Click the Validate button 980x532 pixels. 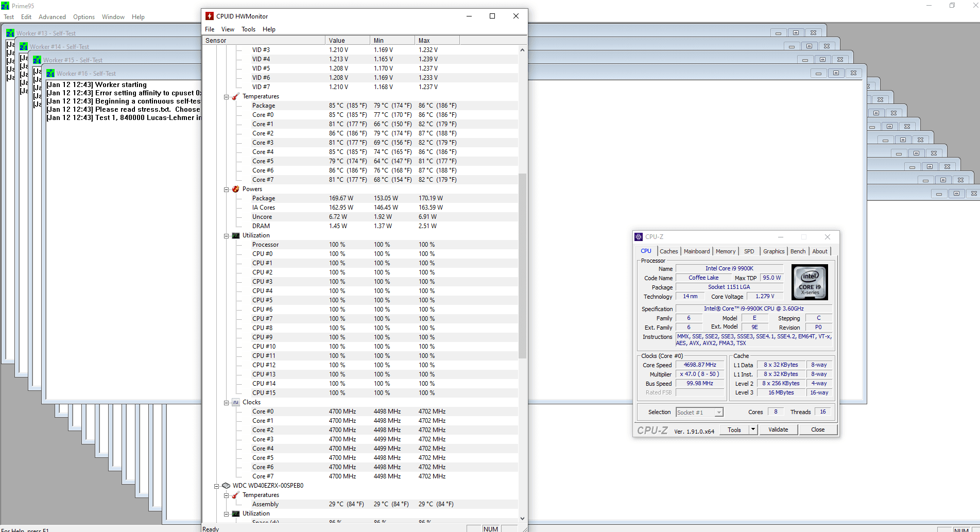point(778,430)
